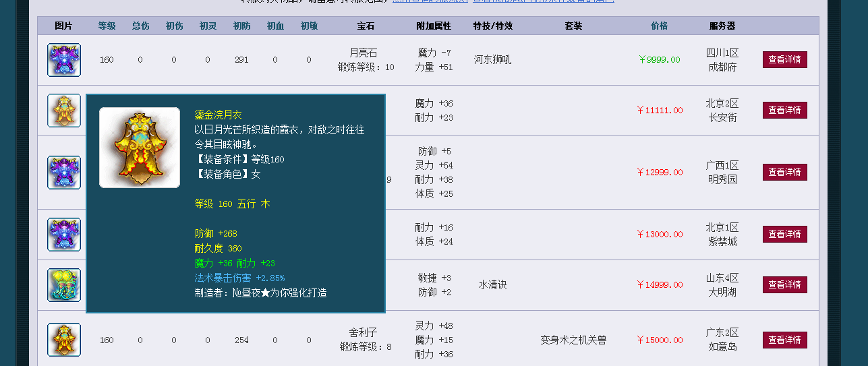This screenshot has width=868, height=366.
Task: Click the 山东4区 server text
Action: point(722,278)
